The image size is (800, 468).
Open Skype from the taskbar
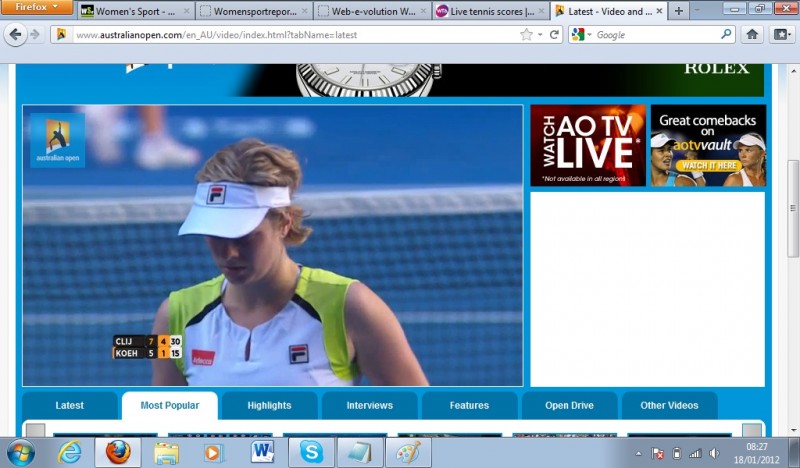tap(311, 452)
